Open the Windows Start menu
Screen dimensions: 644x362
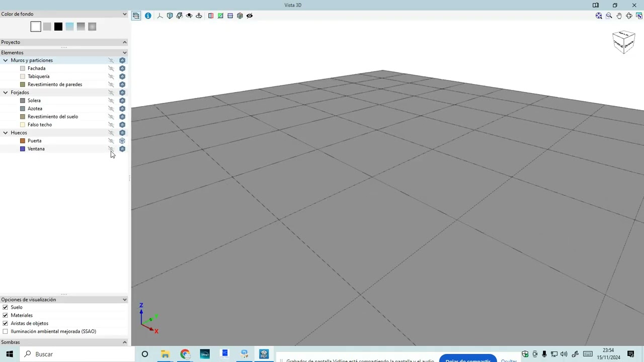click(10, 354)
